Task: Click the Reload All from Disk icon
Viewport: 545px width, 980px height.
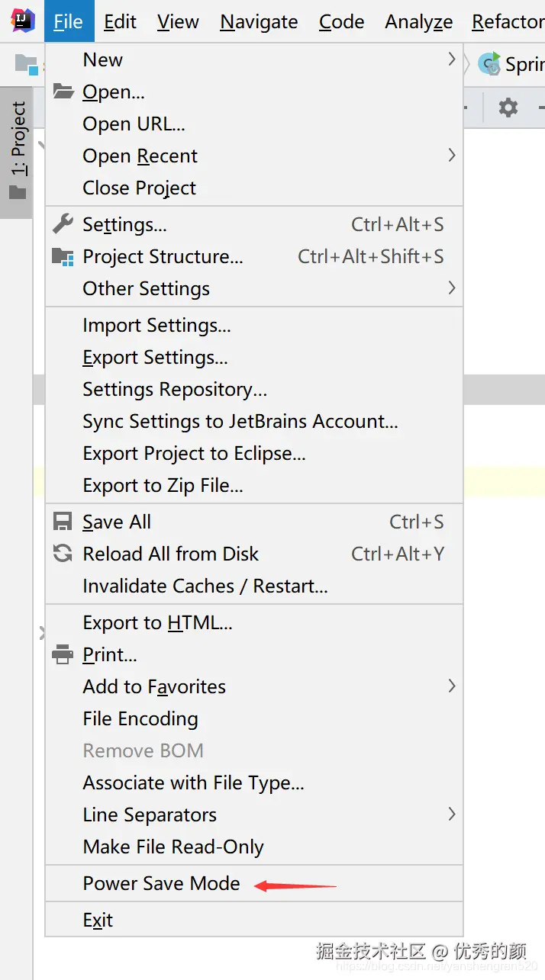Action: point(63,554)
